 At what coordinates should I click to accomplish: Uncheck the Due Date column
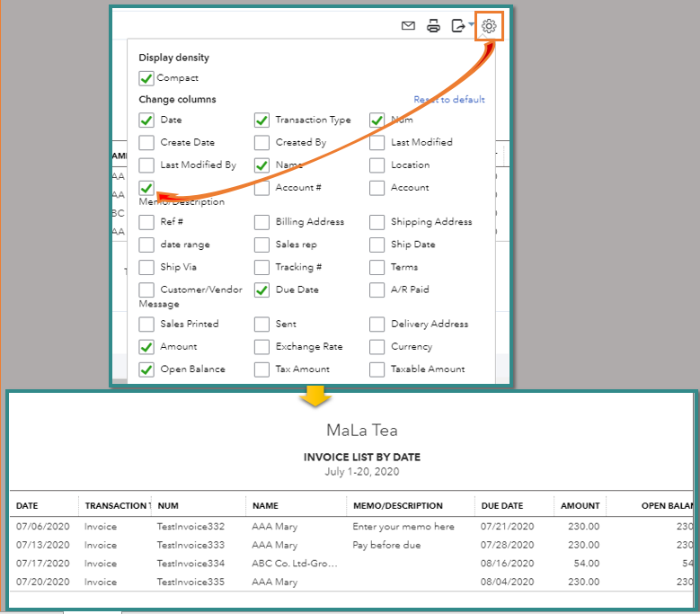pos(261,289)
